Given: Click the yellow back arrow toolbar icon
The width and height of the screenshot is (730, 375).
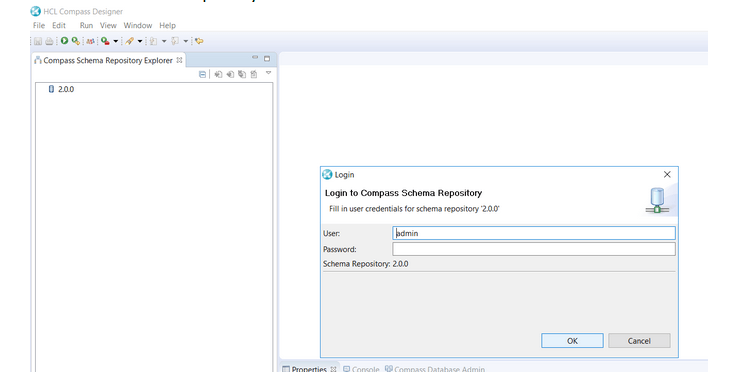Looking at the screenshot, I should coord(199,41).
